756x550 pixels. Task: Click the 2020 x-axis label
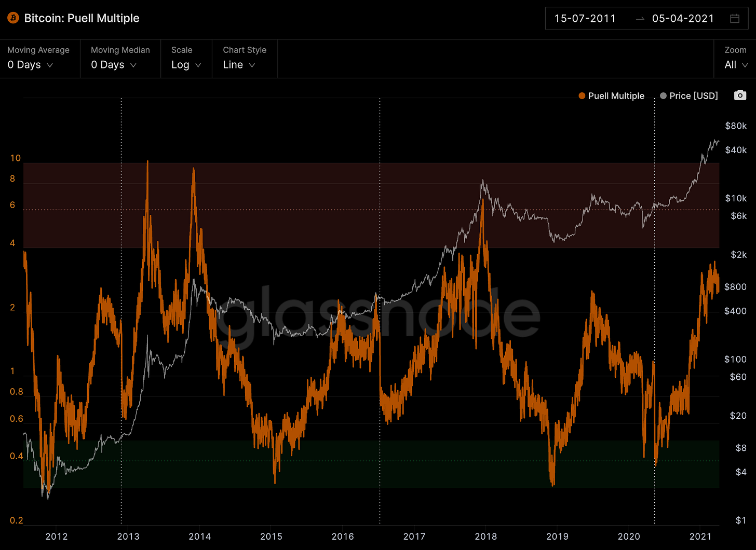(629, 536)
